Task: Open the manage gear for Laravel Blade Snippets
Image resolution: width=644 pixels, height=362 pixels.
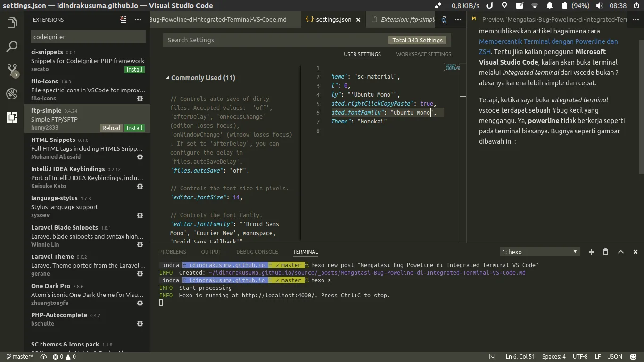Action: click(x=140, y=245)
